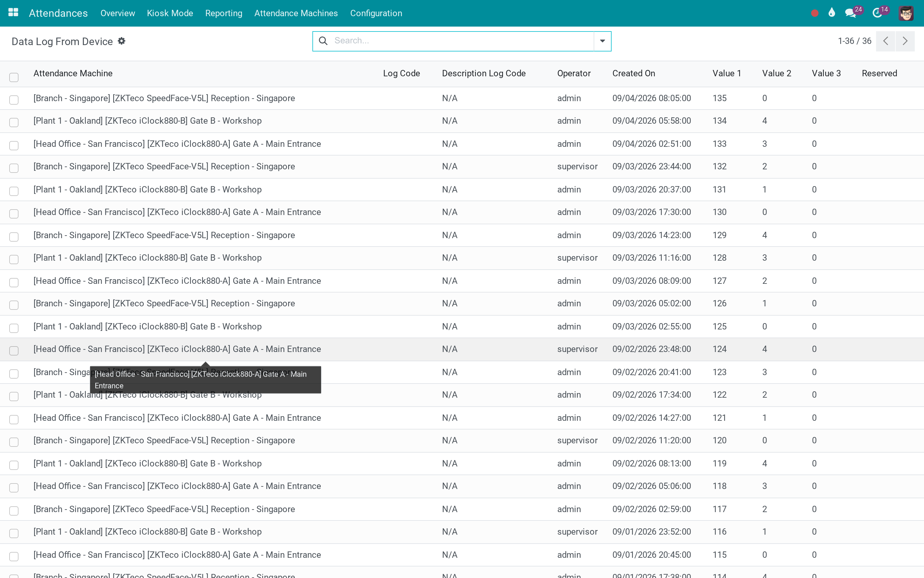Open the water-drop debug icon
This screenshot has width=924, height=578.
[x=832, y=13]
